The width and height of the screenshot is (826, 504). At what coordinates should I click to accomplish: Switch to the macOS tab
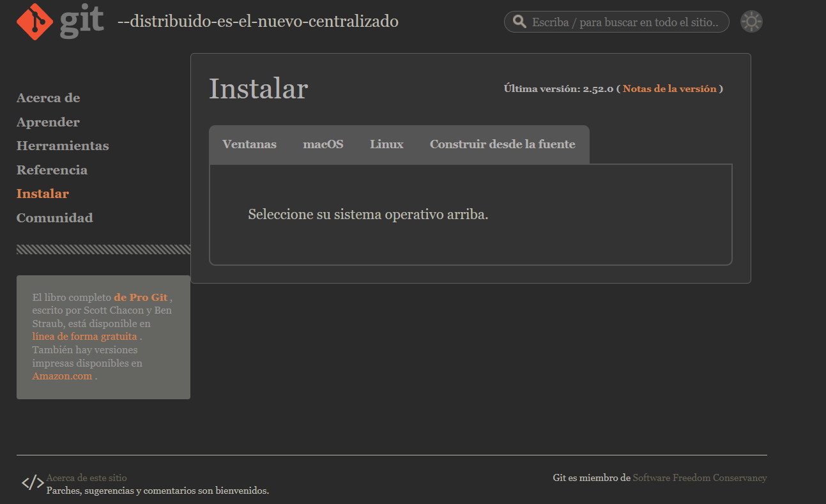(323, 144)
